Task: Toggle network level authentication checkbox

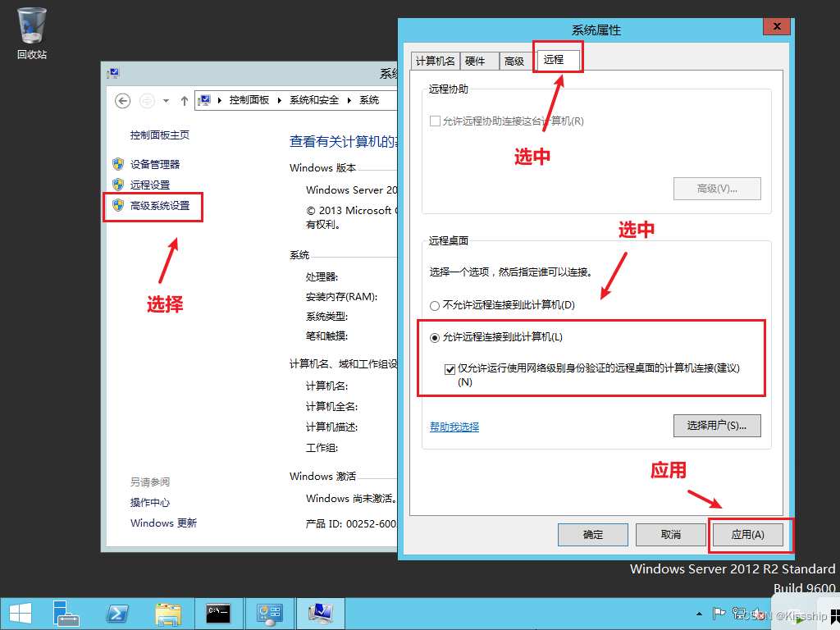Action: tap(450, 369)
